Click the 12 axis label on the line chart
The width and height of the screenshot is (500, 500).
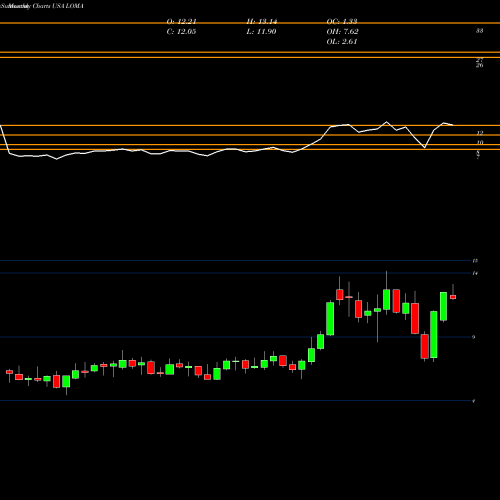click(480, 133)
